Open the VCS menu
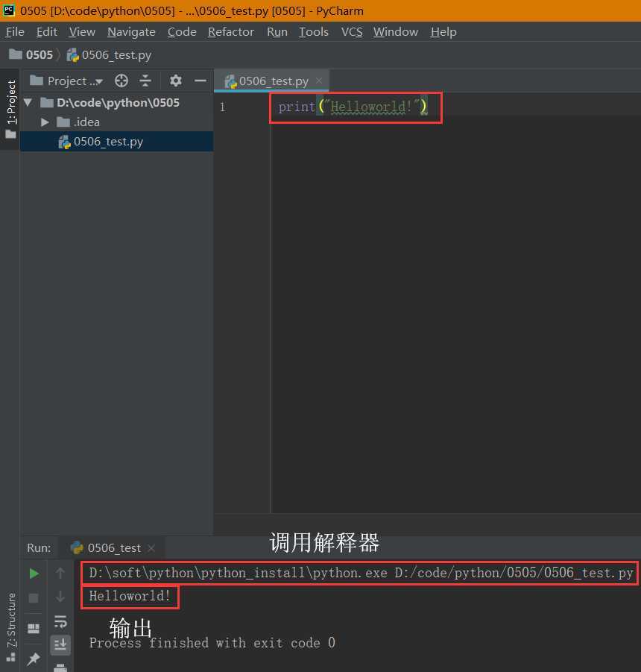This screenshot has height=672, width=641. (x=352, y=32)
